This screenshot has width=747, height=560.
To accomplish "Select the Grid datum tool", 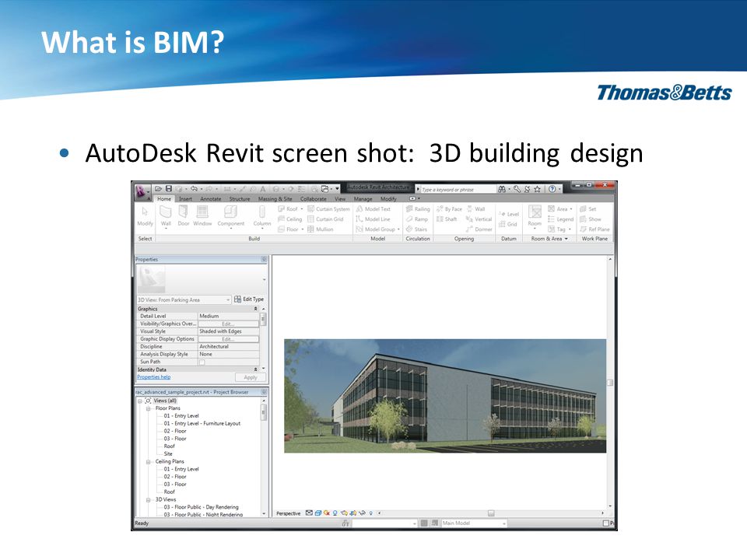I will click(x=508, y=224).
